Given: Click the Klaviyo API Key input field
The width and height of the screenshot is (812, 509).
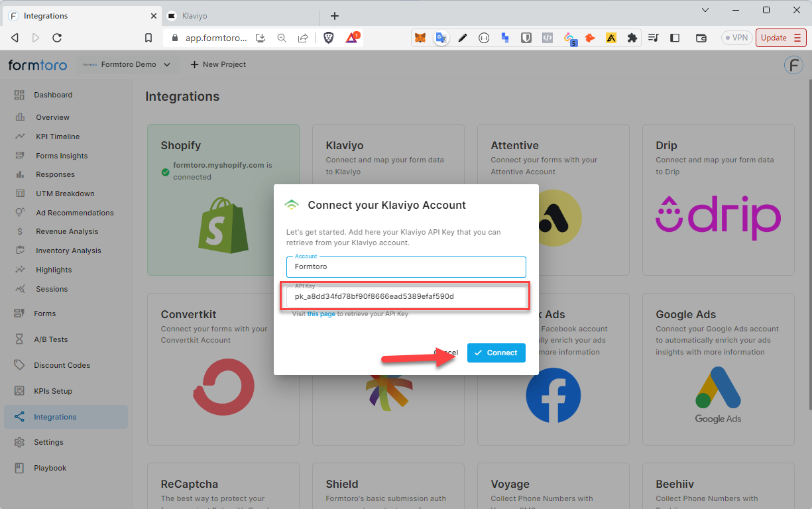Looking at the screenshot, I should (x=406, y=297).
